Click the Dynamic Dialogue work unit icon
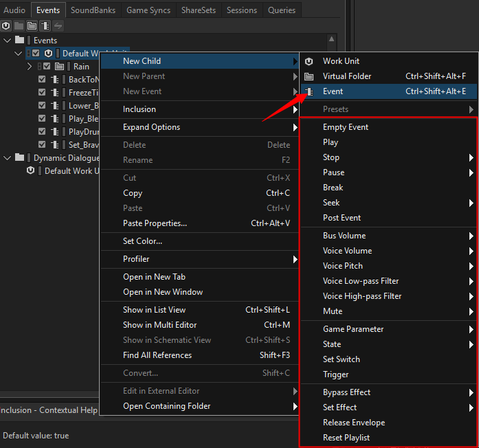The height and width of the screenshot is (448, 479). click(x=30, y=170)
